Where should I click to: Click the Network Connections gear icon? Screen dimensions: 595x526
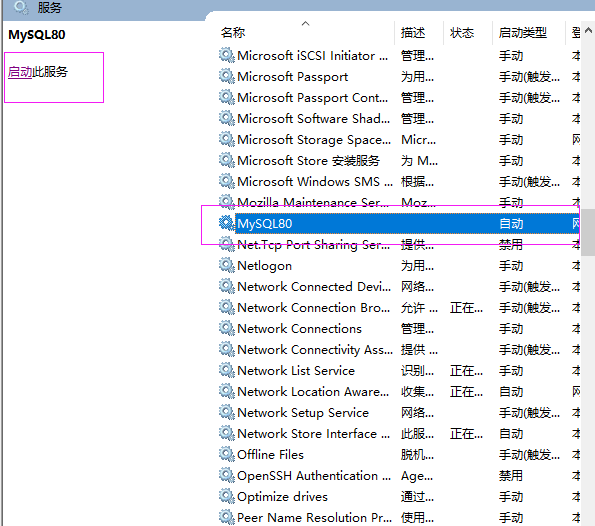[x=227, y=328]
